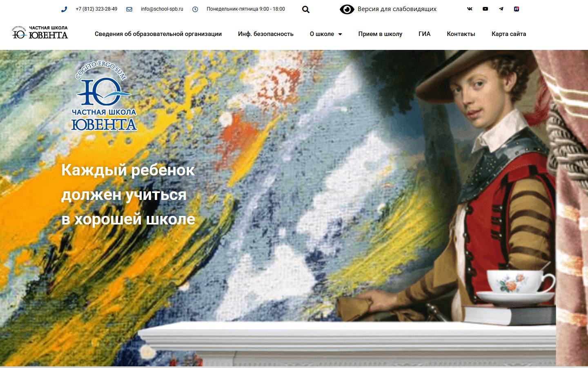Screen dimensions: 588x368
Task: Expand the О школе dropdown arrow
Action: [340, 34]
